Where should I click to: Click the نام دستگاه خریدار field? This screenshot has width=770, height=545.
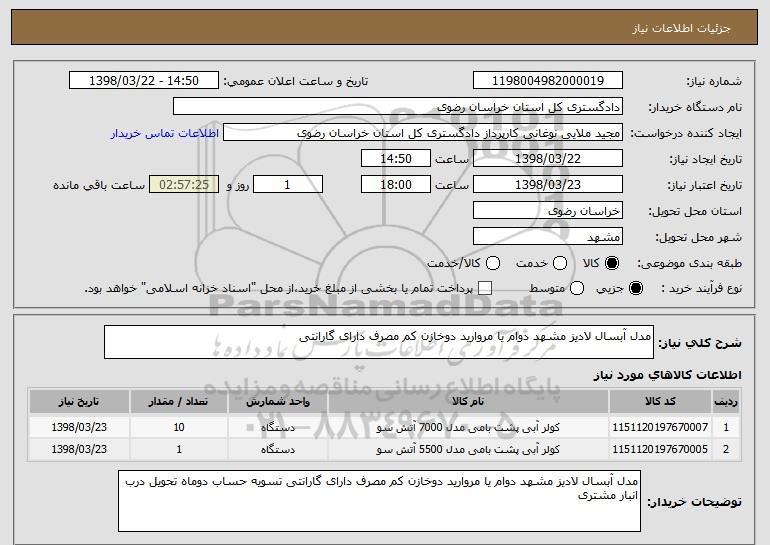(398, 107)
